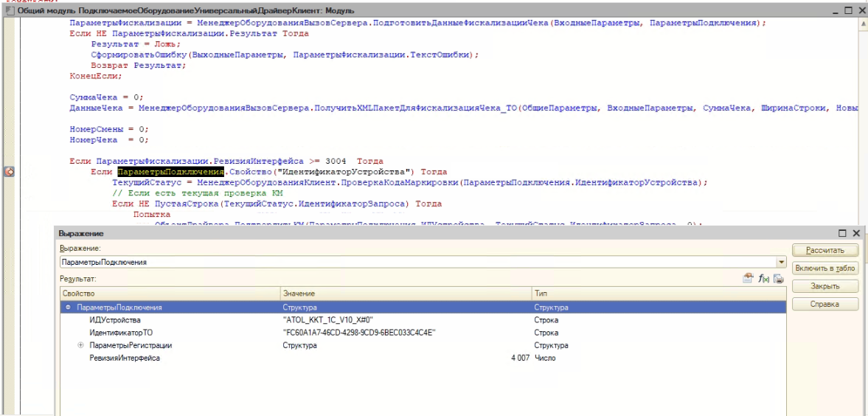Select the ИдентификаторТО property row
The width and height of the screenshot is (868, 416).
[x=423, y=333]
